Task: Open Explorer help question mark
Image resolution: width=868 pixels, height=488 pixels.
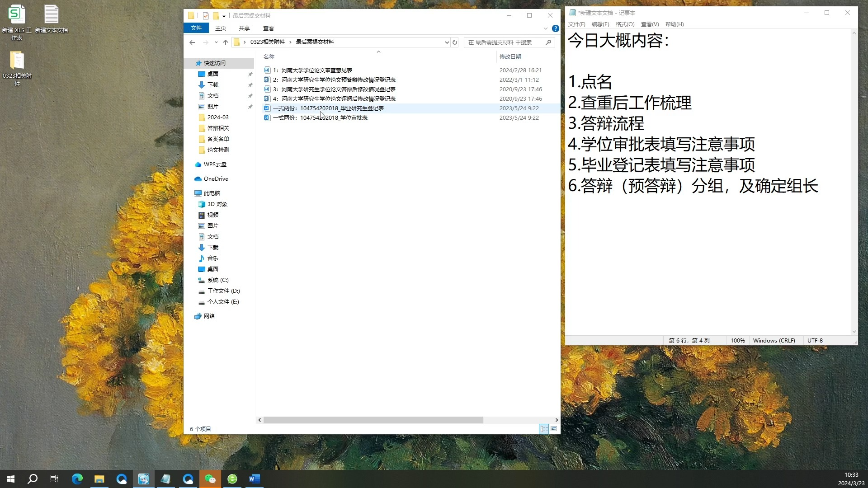Action: (x=556, y=28)
